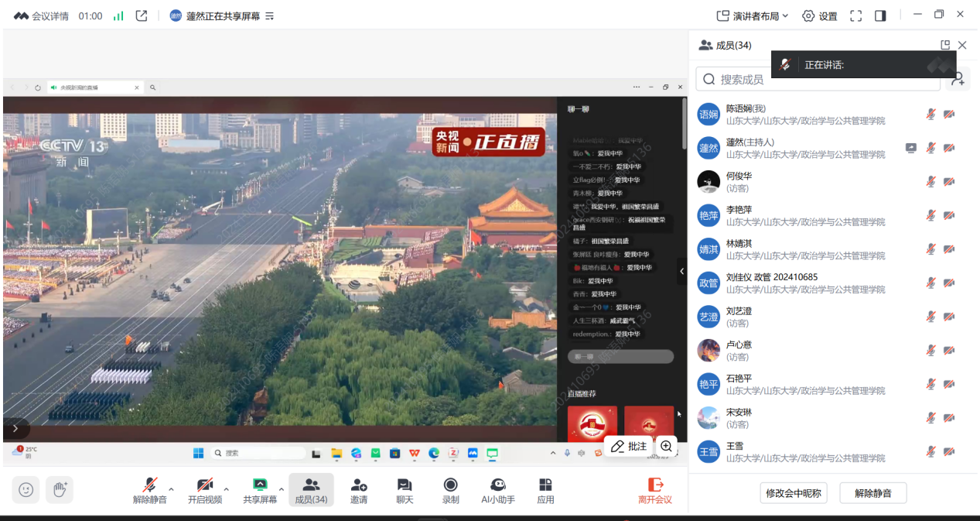Click the 搜索成员 search field

click(812, 79)
